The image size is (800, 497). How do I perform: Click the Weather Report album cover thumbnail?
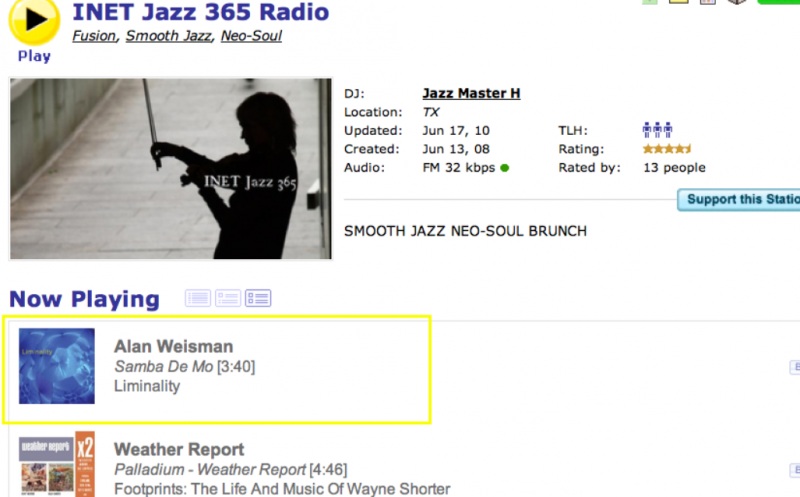tap(57, 464)
